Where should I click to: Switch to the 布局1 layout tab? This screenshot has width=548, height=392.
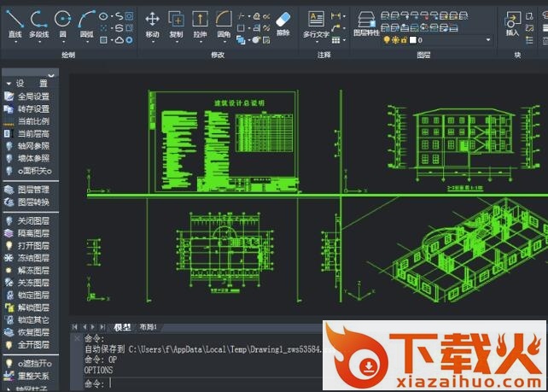pyautogui.click(x=149, y=327)
